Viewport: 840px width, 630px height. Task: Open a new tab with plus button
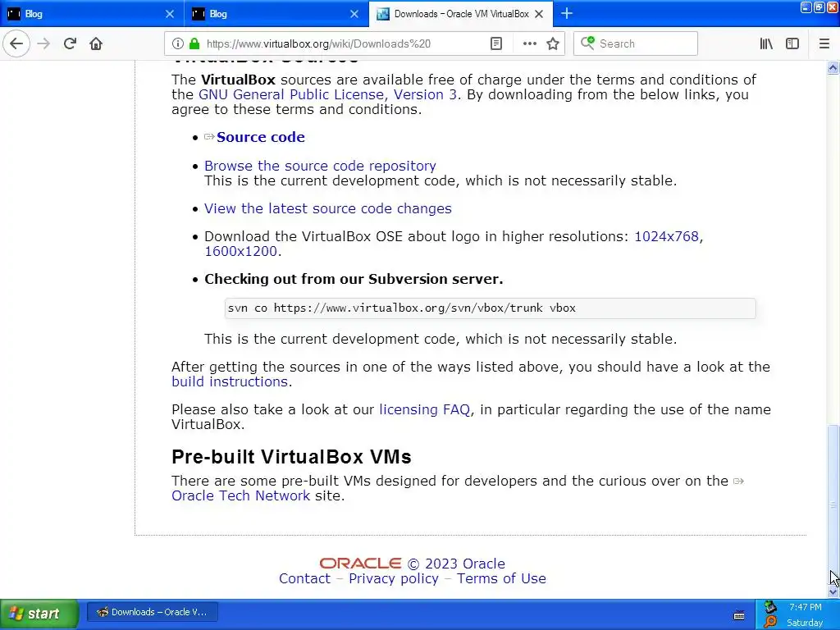tap(567, 13)
